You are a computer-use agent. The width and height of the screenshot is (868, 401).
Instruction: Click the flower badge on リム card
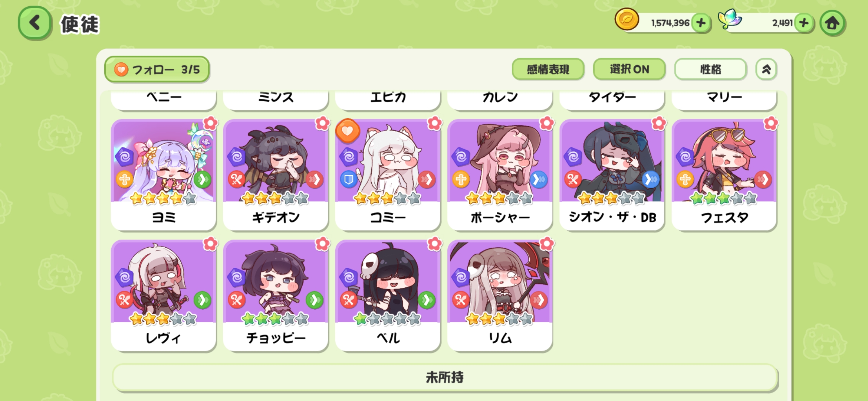click(547, 244)
